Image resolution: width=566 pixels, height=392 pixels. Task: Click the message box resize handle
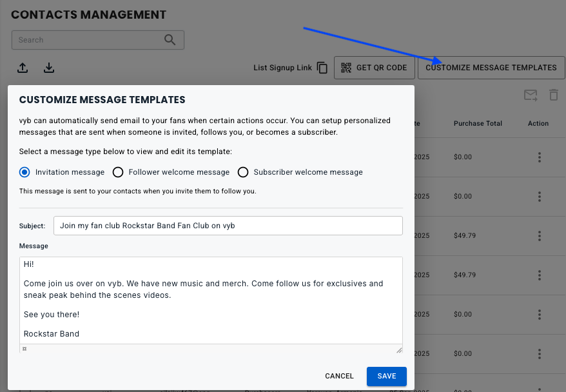pyautogui.click(x=399, y=350)
